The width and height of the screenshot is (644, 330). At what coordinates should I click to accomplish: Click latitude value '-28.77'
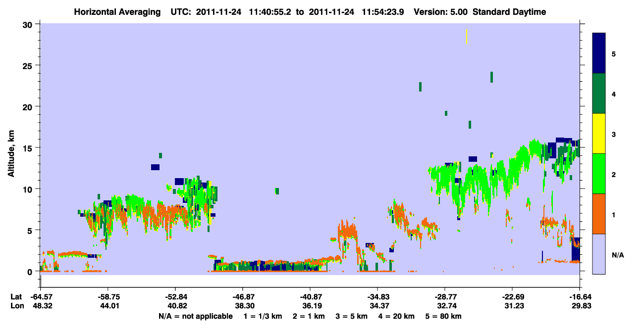[x=445, y=297]
